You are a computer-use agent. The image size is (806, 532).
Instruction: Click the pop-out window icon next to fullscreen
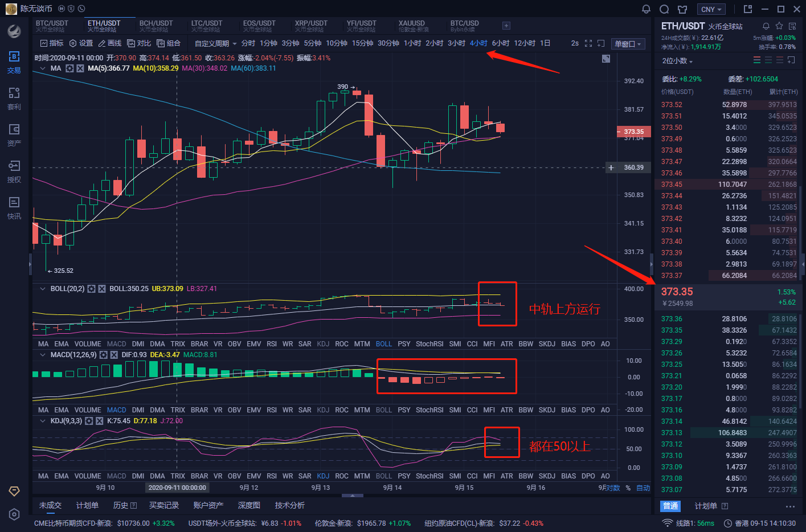point(601,43)
